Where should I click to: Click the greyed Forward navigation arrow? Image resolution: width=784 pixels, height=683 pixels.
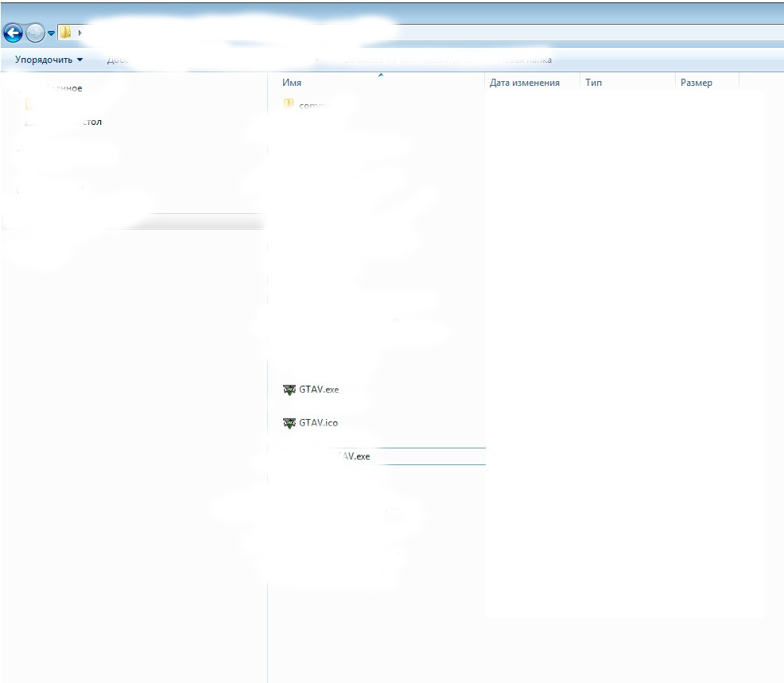click(35, 33)
